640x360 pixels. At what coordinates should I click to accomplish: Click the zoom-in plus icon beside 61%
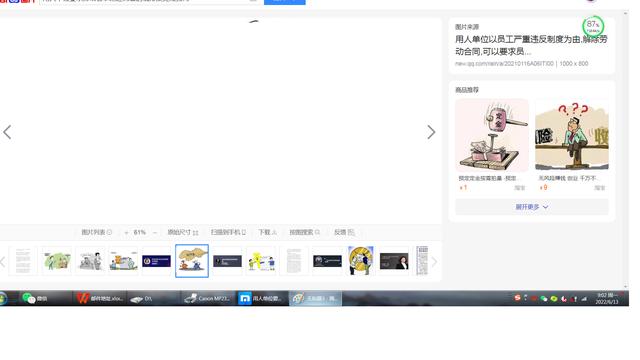(x=155, y=233)
